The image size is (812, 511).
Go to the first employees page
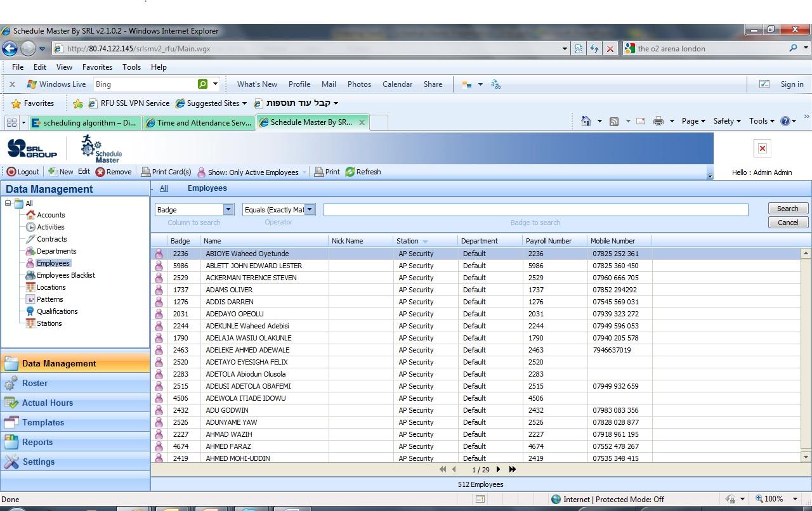pyautogui.click(x=442, y=470)
